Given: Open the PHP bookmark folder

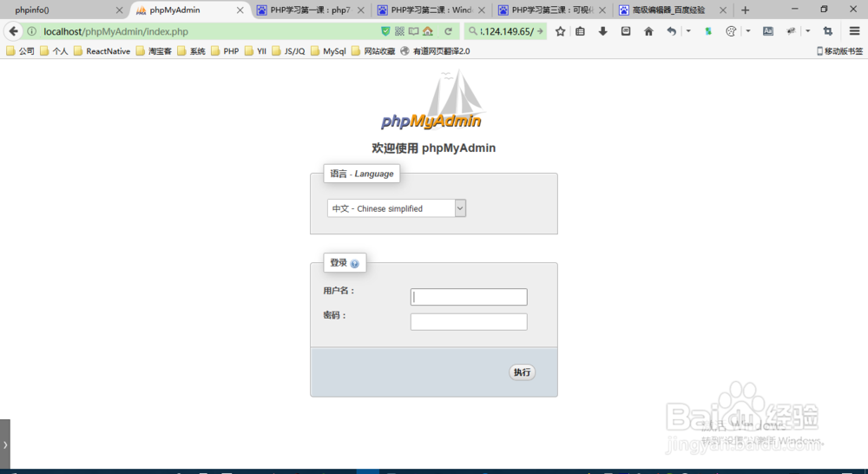Looking at the screenshot, I should coord(226,51).
